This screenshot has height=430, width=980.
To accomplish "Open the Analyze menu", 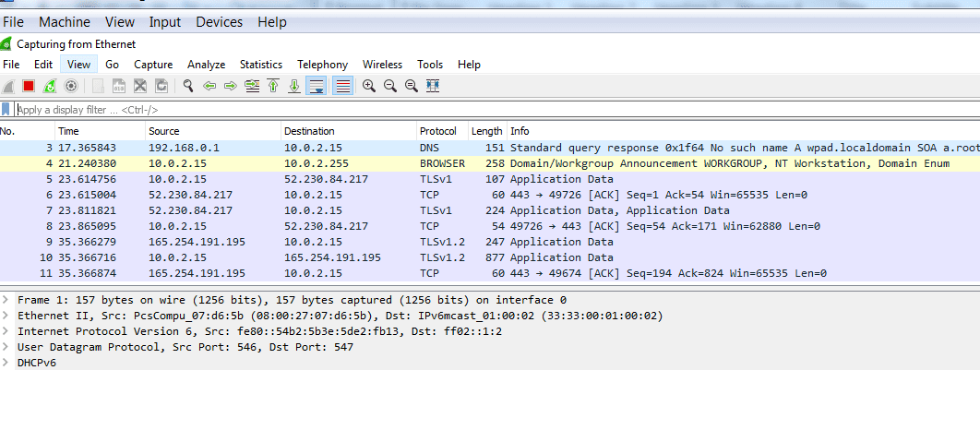I will [207, 65].
